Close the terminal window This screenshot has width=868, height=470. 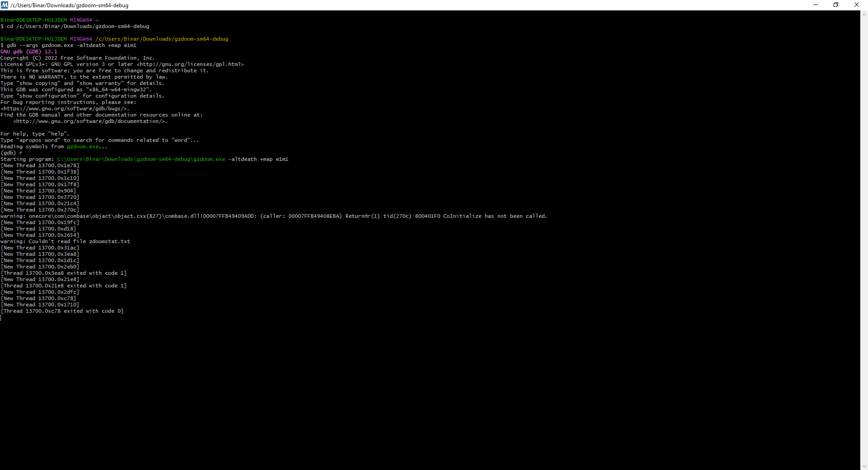point(857,5)
